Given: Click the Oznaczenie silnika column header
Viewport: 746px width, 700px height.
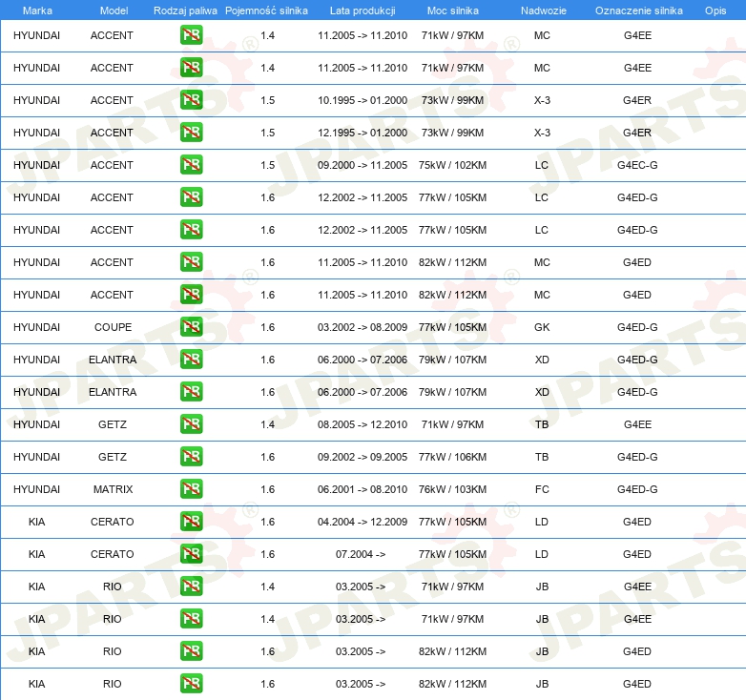Looking at the screenshot, I should pos(639,10).
